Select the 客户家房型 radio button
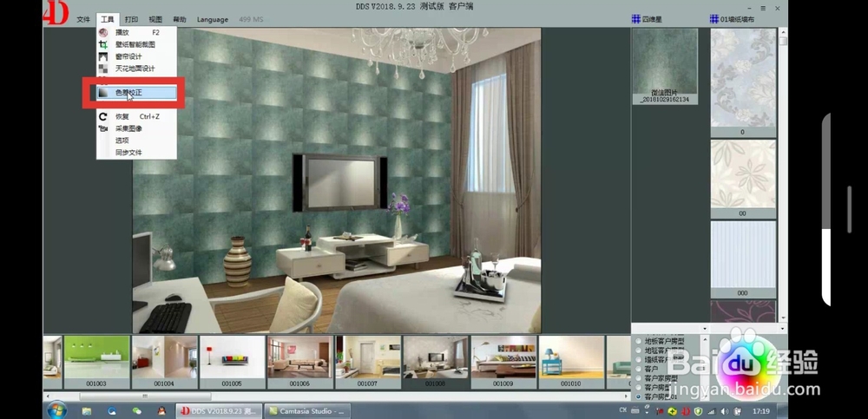This screenshot has height=419, width=868. [638, 378]
